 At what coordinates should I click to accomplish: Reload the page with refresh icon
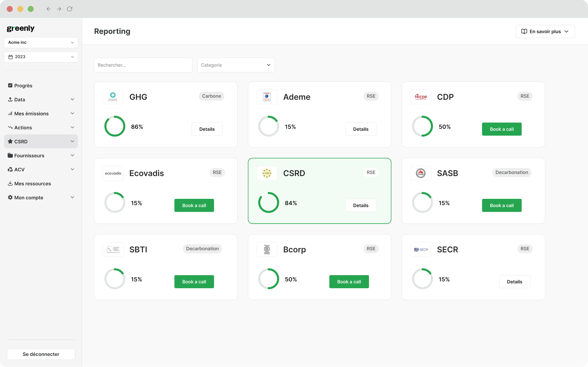[70, 9]
